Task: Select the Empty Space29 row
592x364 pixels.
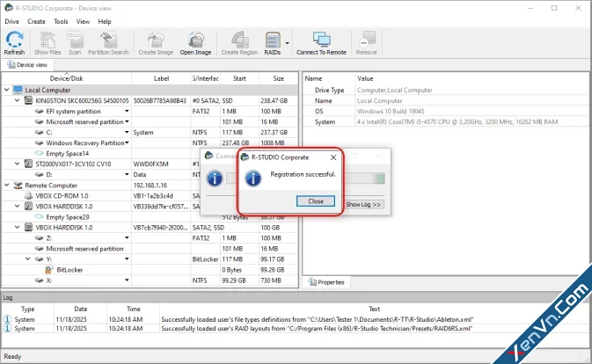Action: click(150, 217)
